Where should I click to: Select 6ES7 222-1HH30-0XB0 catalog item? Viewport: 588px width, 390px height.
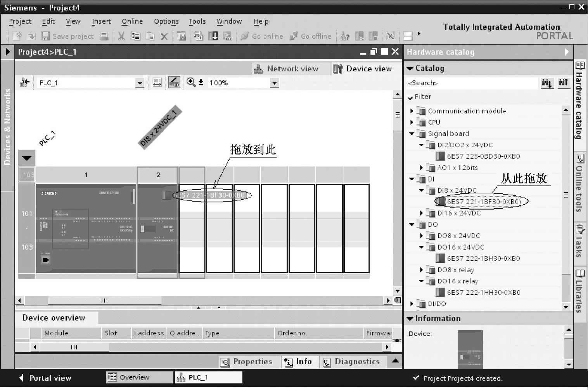483,292
